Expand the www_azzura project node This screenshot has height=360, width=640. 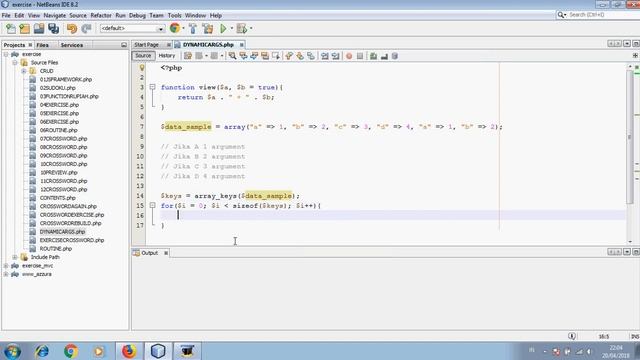(6, 274)
